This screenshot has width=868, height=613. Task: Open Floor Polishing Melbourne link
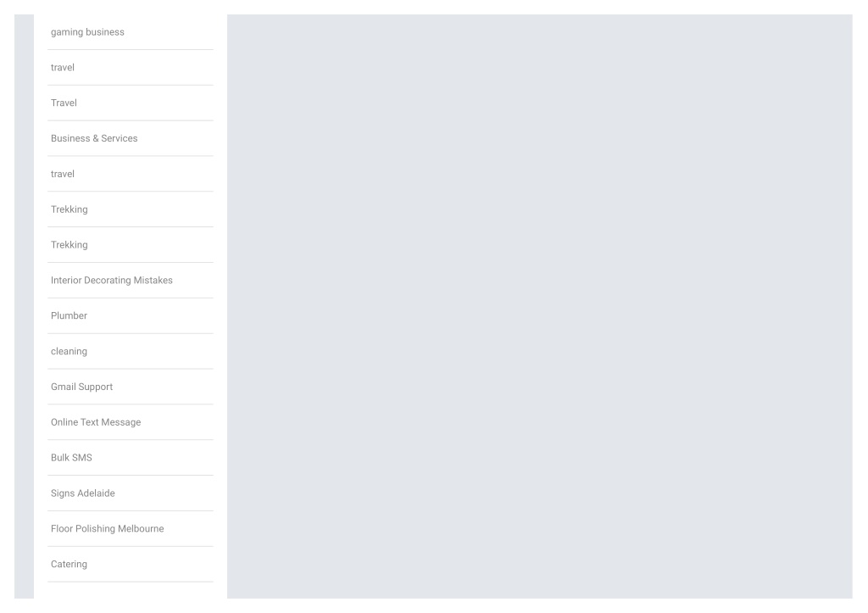pos(108,528)
